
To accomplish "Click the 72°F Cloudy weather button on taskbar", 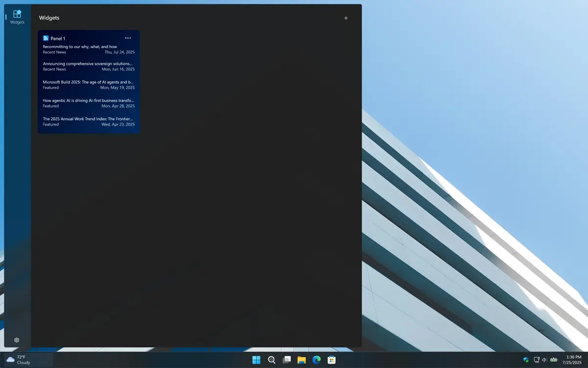I will (28, 360).
